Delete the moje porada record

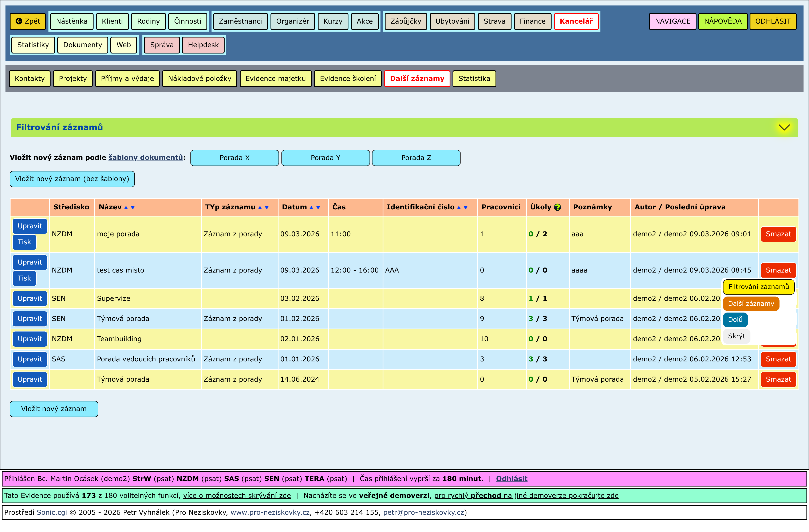pyautogui.click(x=778, y=234)
